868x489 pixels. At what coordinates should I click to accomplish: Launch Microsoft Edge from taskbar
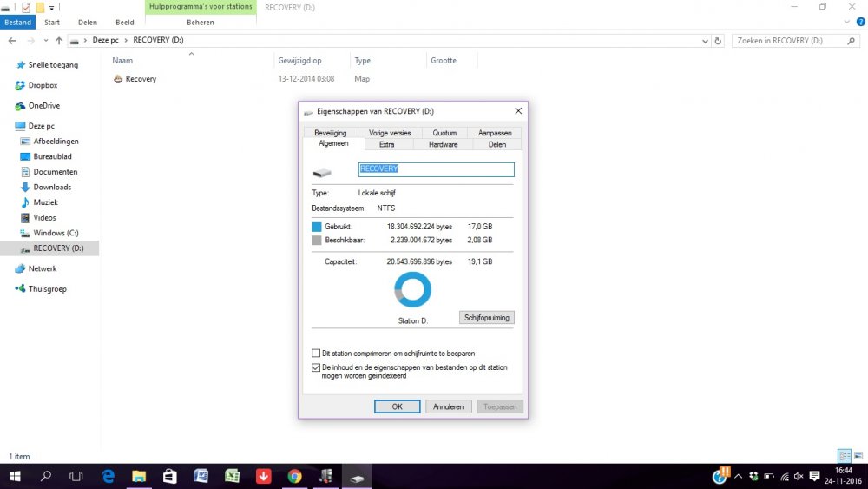pos(108,476)
